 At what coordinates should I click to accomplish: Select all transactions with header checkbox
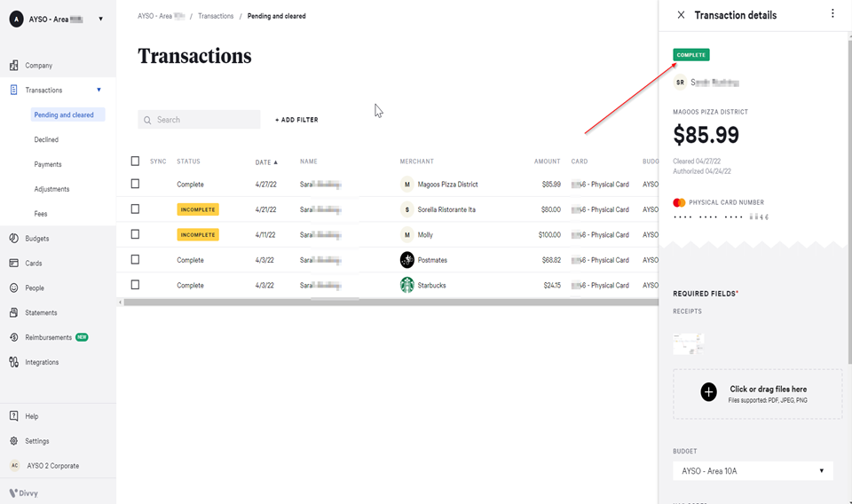tap(135, 161)
